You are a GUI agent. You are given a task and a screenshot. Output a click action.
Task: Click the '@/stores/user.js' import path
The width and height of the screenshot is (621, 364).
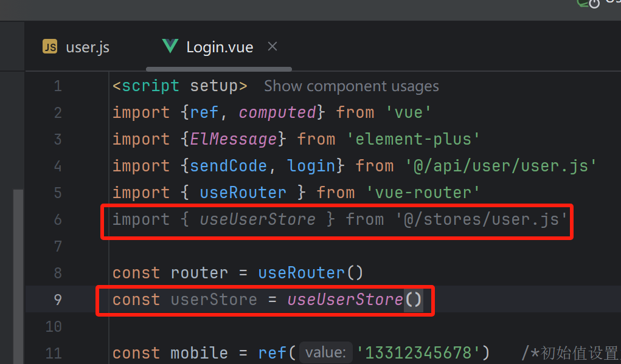coord(481,219)
